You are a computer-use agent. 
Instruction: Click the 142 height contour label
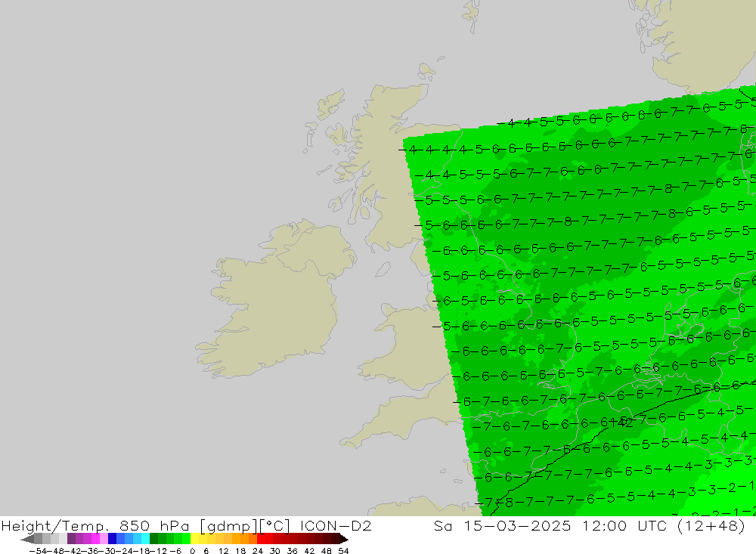(622, 422)
